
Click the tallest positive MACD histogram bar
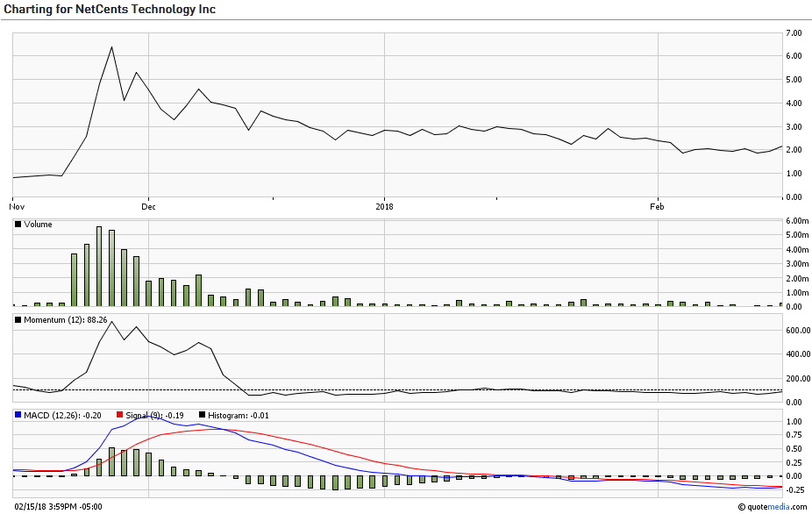tap(111, 461)
